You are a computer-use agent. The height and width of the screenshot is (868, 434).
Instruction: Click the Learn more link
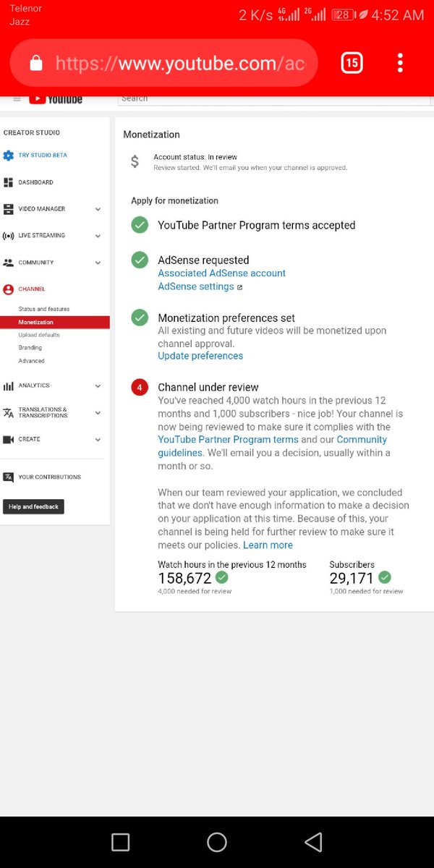click(268, 545)
